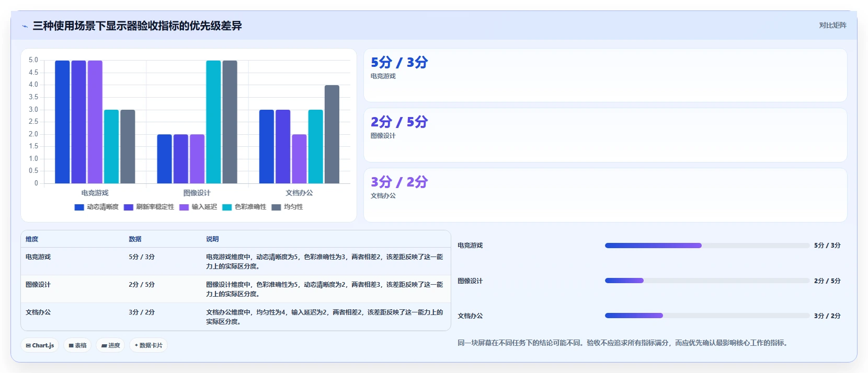Screen dimensions: 868x373
Task: Click the Chart.js tag
Action: (40, 345)
